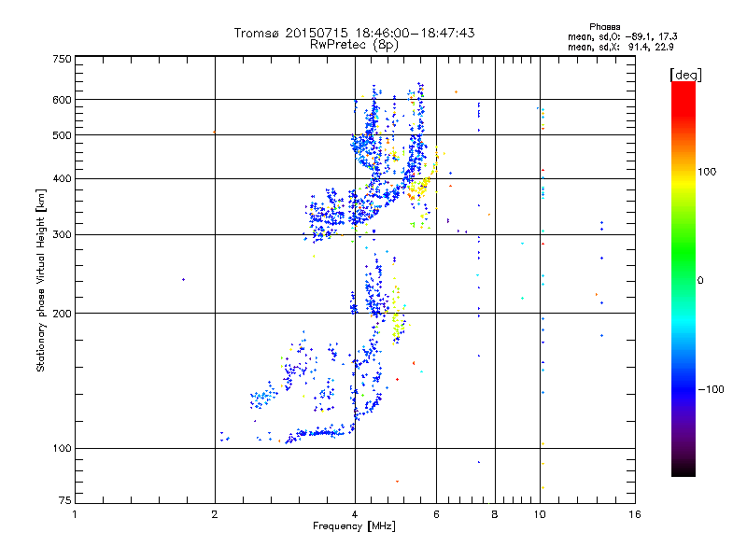The width and height of the screenshot is (747, 560).
Task: Click the x-axis tick label "1"
Action: (x=75, y=514)
